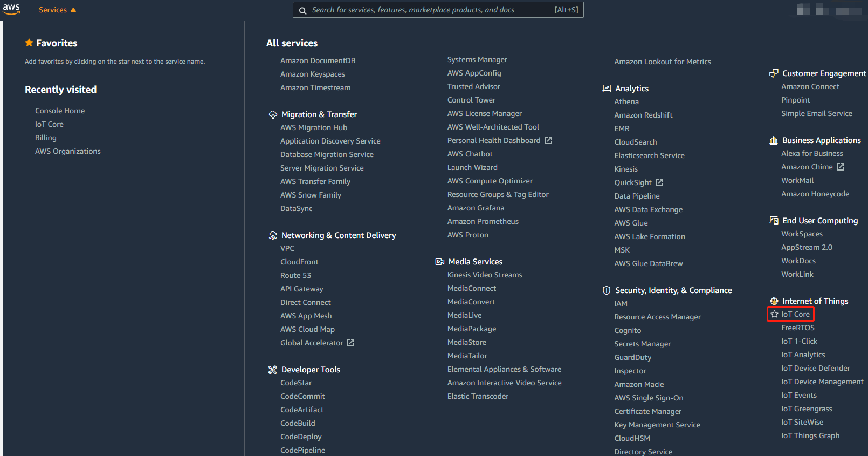Screen dimensions: 868x456
Task: Open IoT Greengrass
Action: click(x=807, y=409)
